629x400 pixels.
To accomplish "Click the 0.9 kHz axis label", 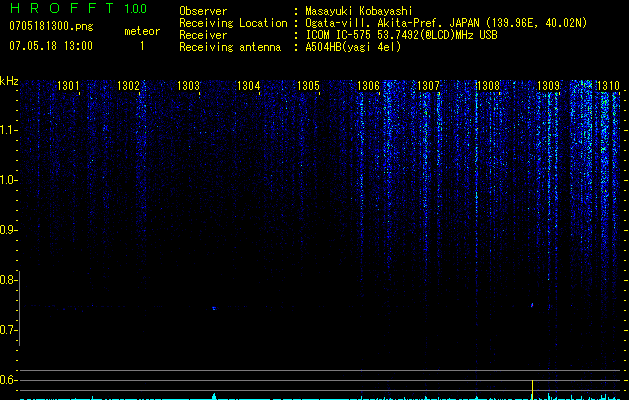I will [8, 230].
